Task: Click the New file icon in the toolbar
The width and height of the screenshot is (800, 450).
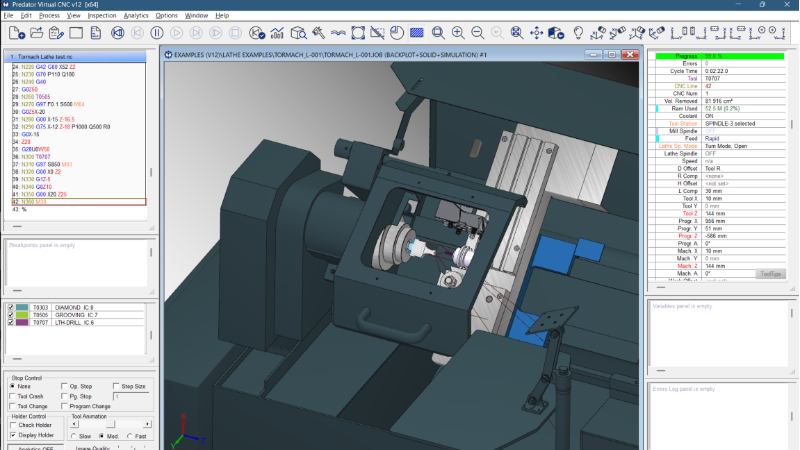Action: 17,33
